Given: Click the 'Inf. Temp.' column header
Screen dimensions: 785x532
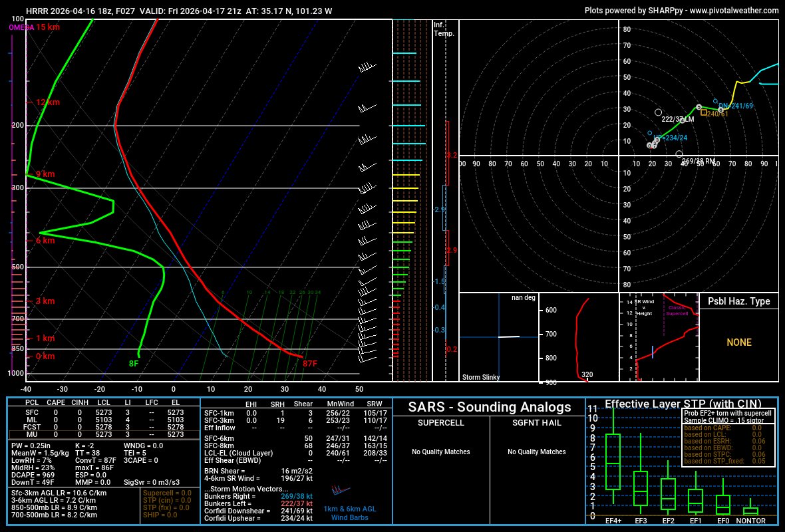Looking at the screenshot, I should [444, 29].
